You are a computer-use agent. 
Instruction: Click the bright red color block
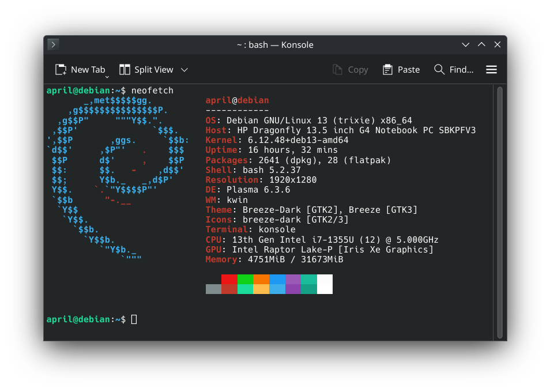[229, 279]
